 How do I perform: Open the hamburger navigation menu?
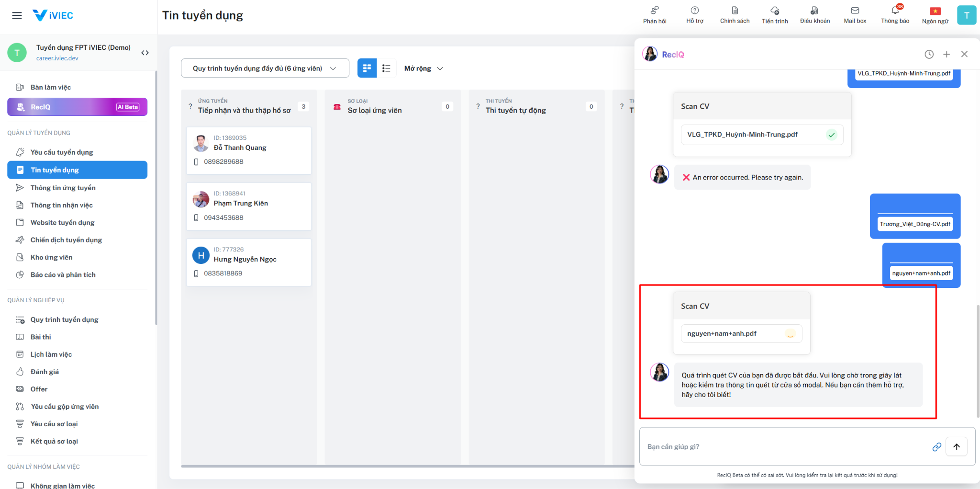click(x=17, y=15)
